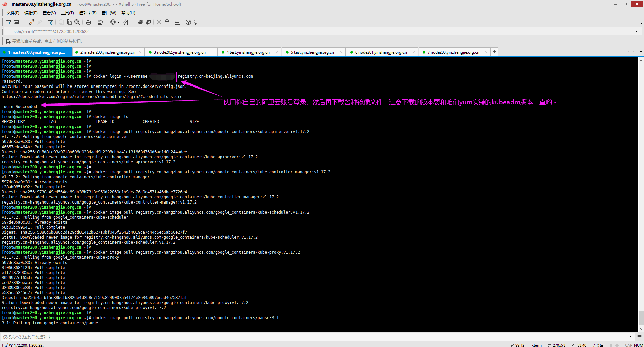Open the 选项卡(B) menu
644x347 pixels.
tap(88, 13)
